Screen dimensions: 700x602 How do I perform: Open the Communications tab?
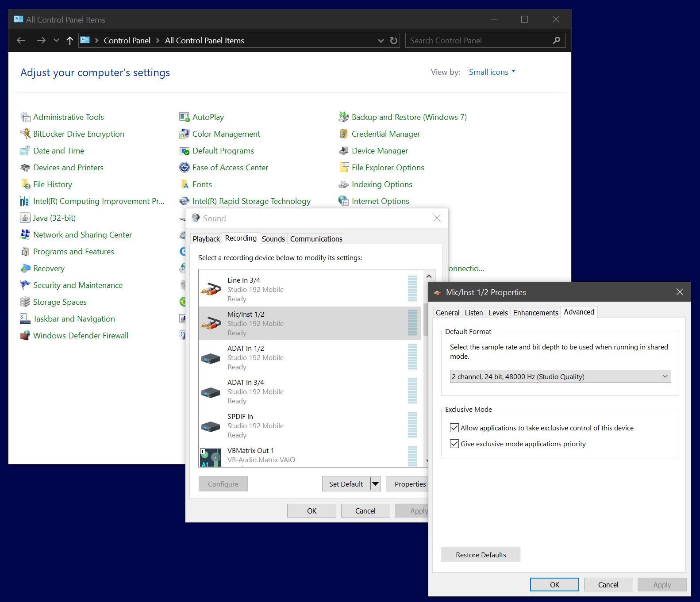pos(316,239)
